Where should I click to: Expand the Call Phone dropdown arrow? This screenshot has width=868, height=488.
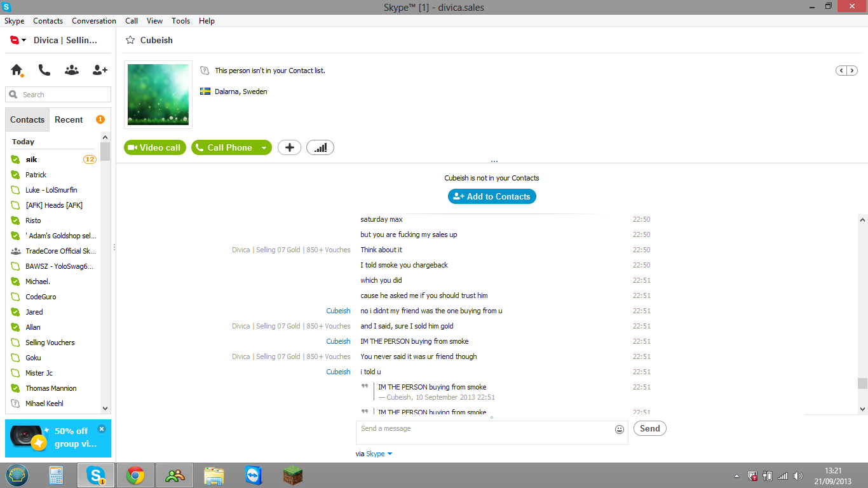[264, 147]
